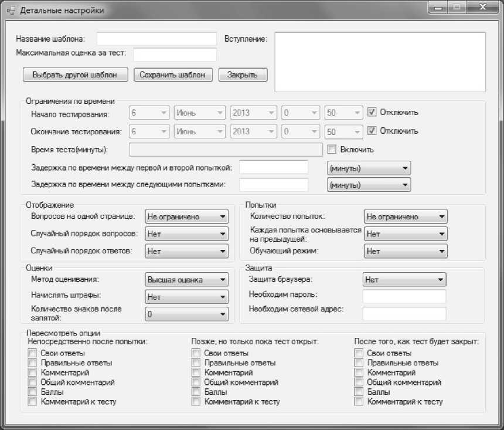Check Правильные ответы under После того, как тест закрыт

tap(359, 363)
